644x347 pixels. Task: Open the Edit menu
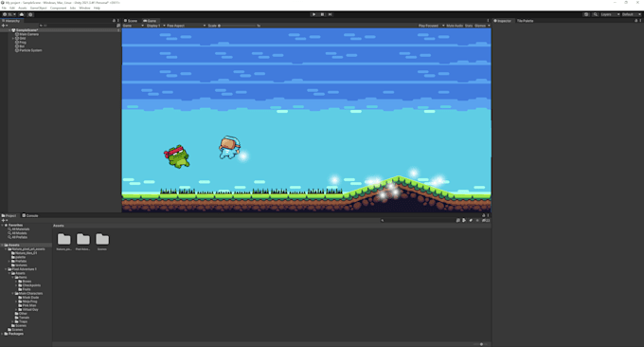[x=12, y=8]
